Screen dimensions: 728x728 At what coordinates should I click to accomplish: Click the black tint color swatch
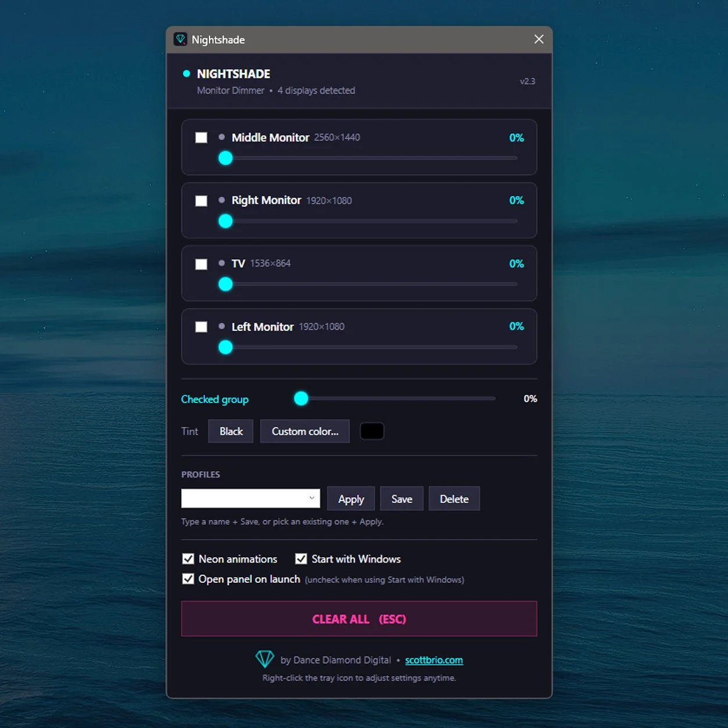372,431
